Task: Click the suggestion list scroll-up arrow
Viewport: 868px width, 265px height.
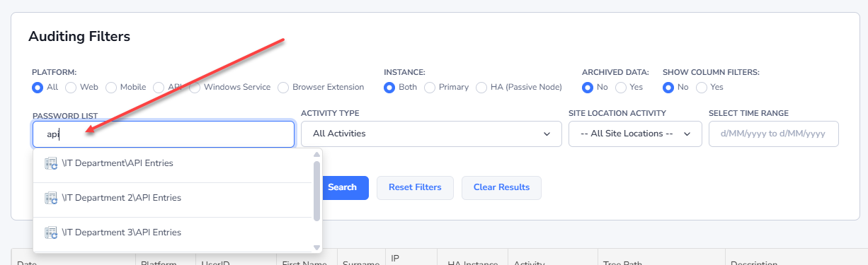Action: [317, 154]
